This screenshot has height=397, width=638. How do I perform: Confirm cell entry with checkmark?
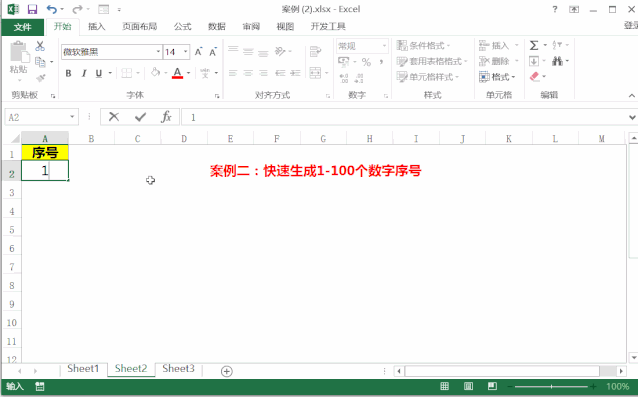pyautogui.click(x=140, y=117)
